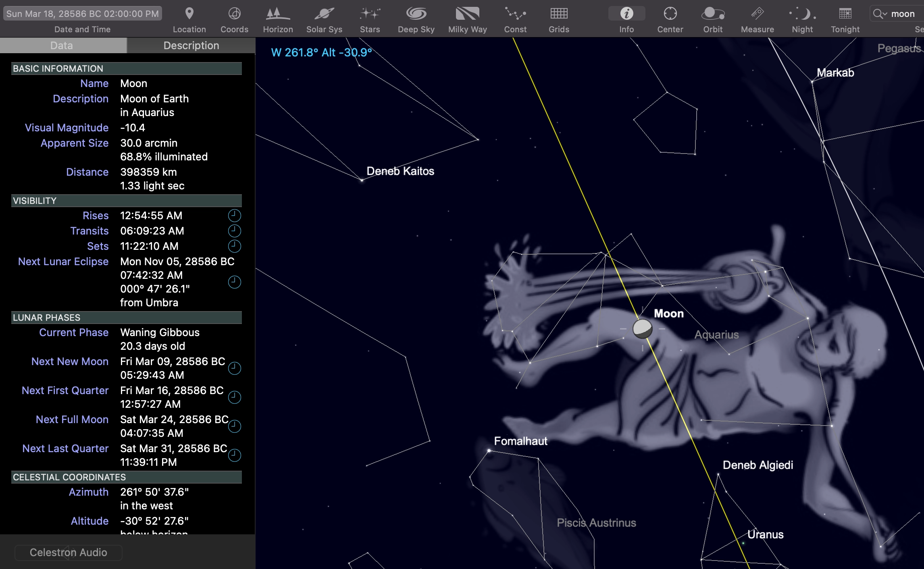Click the Orbit toolbar icon
924x569 pixels.
[713, 14]
